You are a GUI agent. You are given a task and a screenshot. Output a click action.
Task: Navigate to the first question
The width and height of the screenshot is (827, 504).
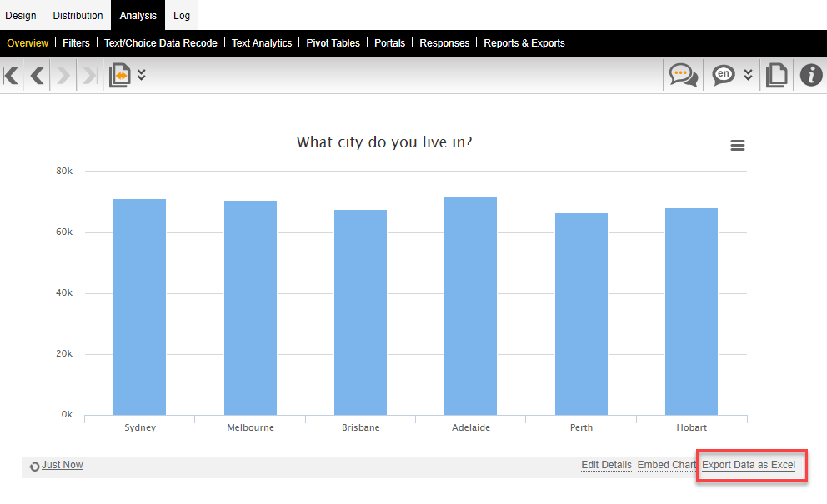(10, 75)
